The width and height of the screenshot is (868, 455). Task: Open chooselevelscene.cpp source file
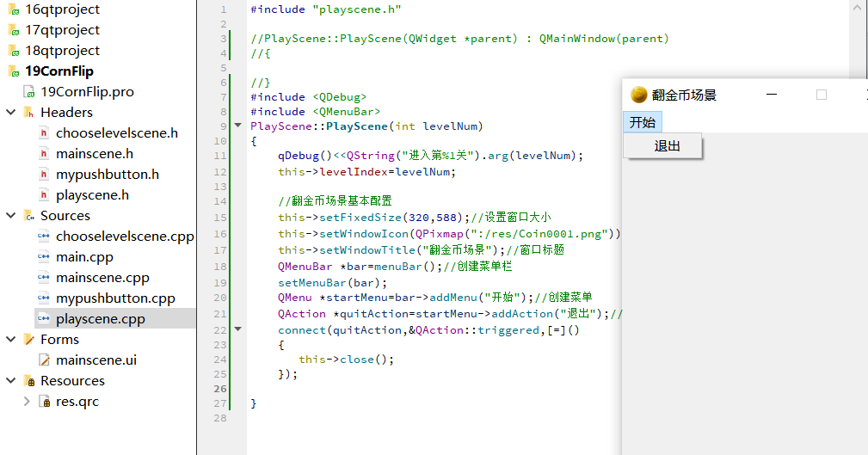[x=125, y=237]
